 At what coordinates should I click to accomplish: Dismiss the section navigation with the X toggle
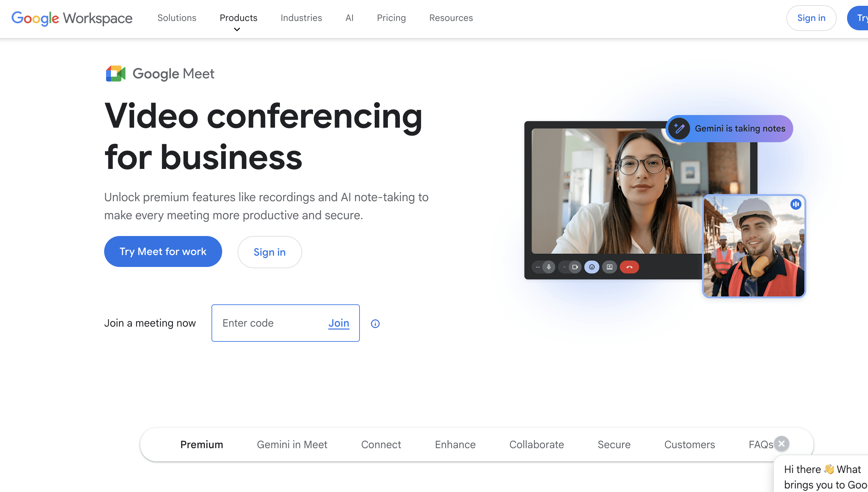(782, 444)
